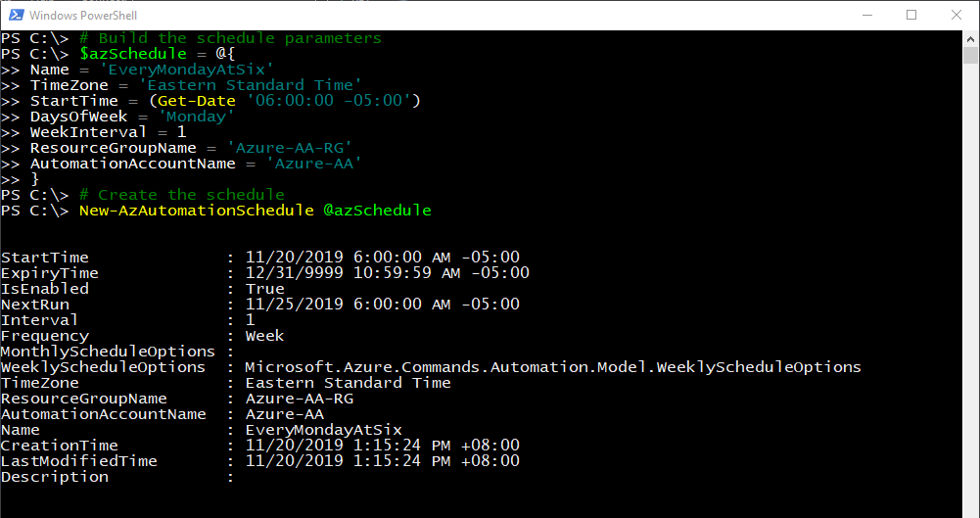The image size is (980, 518).
Task: Maximize the Windows PowerShell window
Action: coord(911,15)
